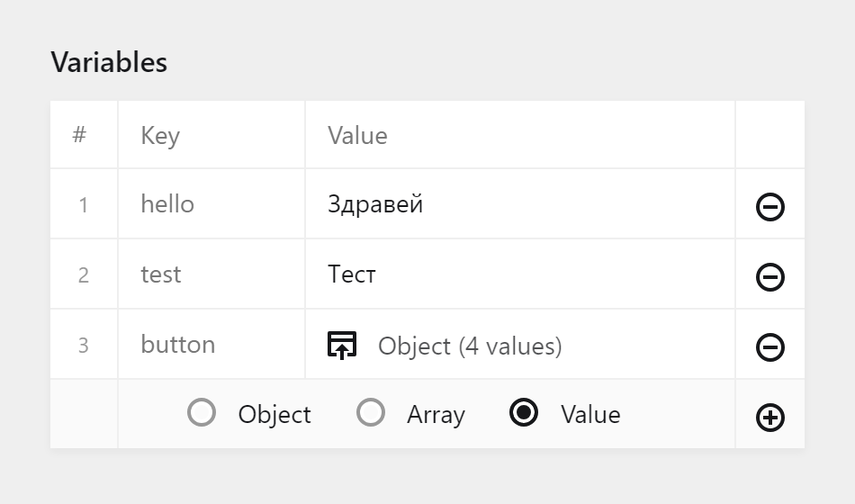Click the Key column header

tap(160, 136)
